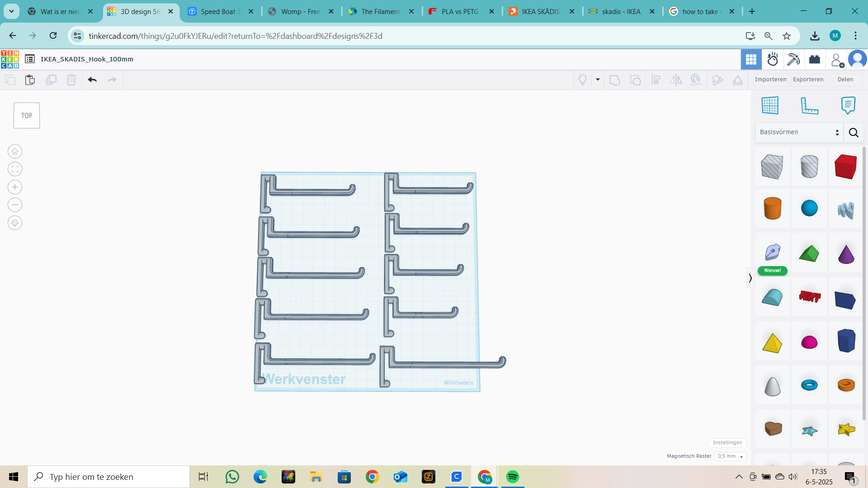Screen dimensions: 868x488
Task: Click the Zoom out minus button
Action: (15, 205)
